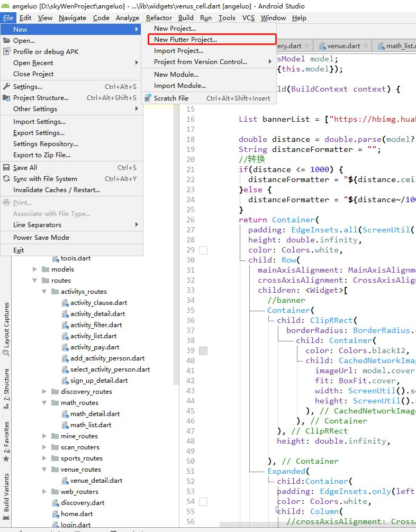416x532 pixels.
Task: Click the tools.dart file icon
Action: 56,258
